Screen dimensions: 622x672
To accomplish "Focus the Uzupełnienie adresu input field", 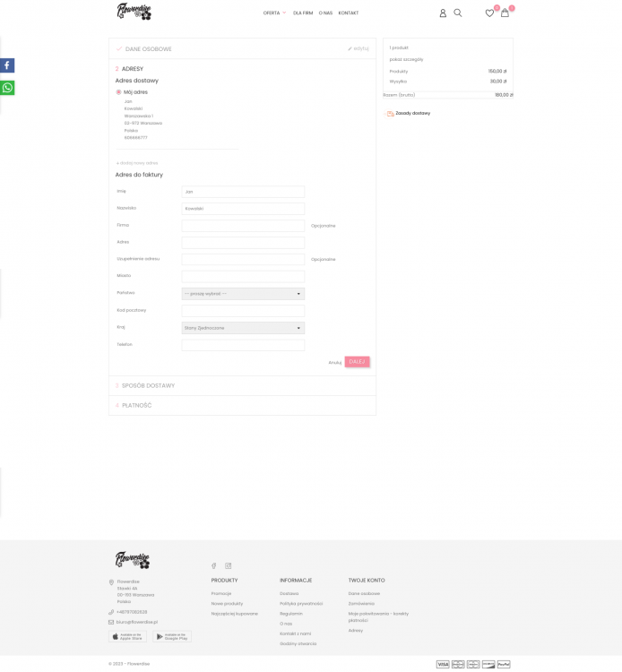I will pos(243,259).
